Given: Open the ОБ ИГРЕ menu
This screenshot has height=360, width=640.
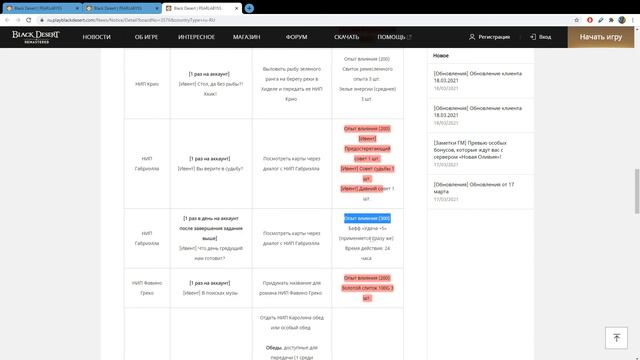Looking at the screenshot, I should [146, 37].
